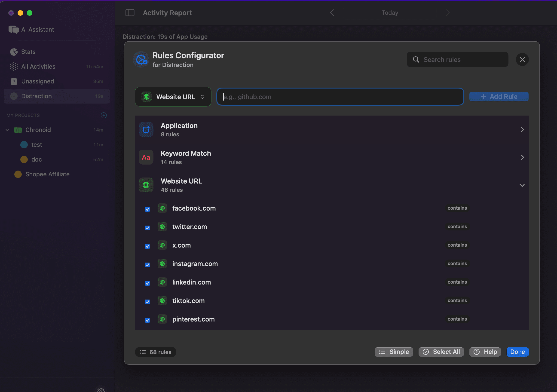This screenshot has height=392, width=557.
Task: Expand the Application rules section
Action: (522, 129)
